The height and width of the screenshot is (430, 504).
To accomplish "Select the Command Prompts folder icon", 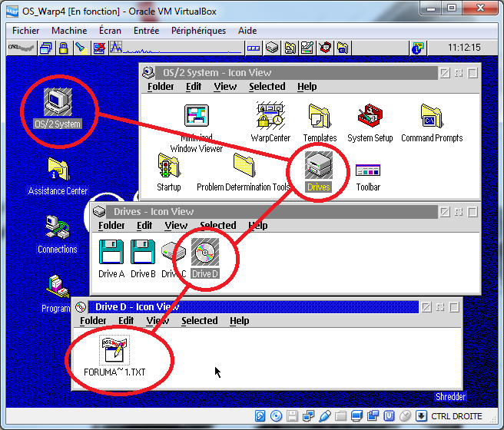I will [x=432, y=123].
